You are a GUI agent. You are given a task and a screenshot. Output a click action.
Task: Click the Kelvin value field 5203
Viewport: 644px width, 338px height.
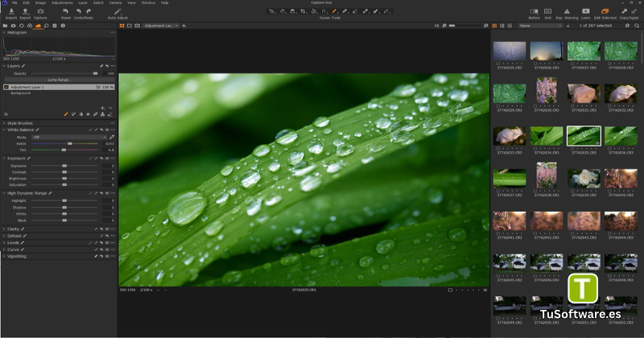pos(109,144)
